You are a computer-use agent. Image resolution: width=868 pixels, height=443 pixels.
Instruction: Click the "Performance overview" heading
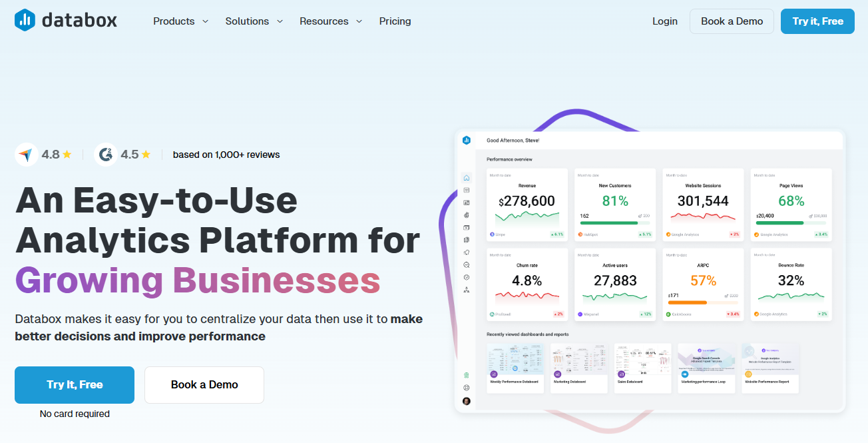509,159
